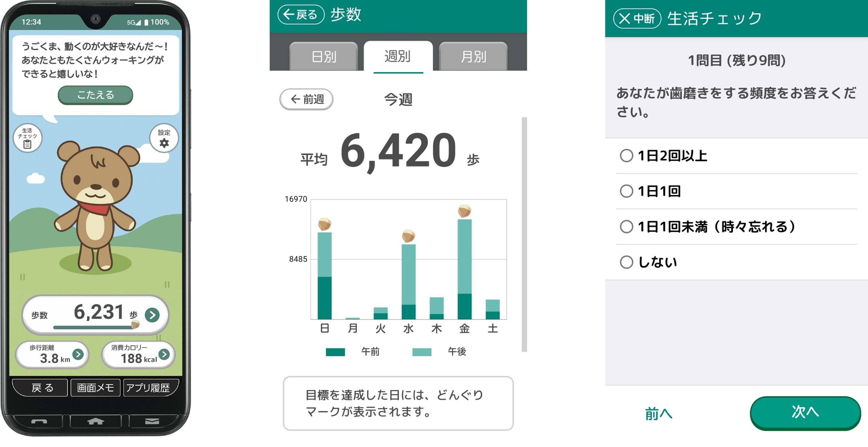
Task: Tap the call button at phone bottom
Action: 39,421
